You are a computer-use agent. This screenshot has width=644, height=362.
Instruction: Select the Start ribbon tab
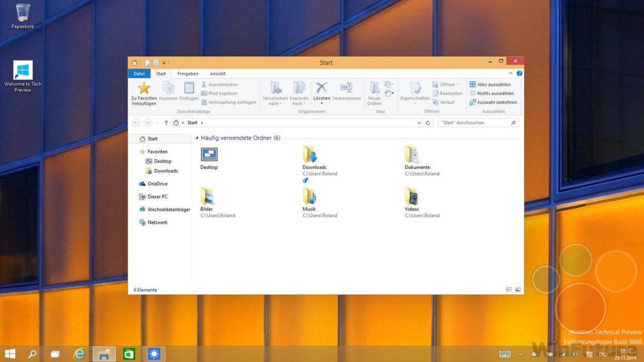click(x=161, y=73)
